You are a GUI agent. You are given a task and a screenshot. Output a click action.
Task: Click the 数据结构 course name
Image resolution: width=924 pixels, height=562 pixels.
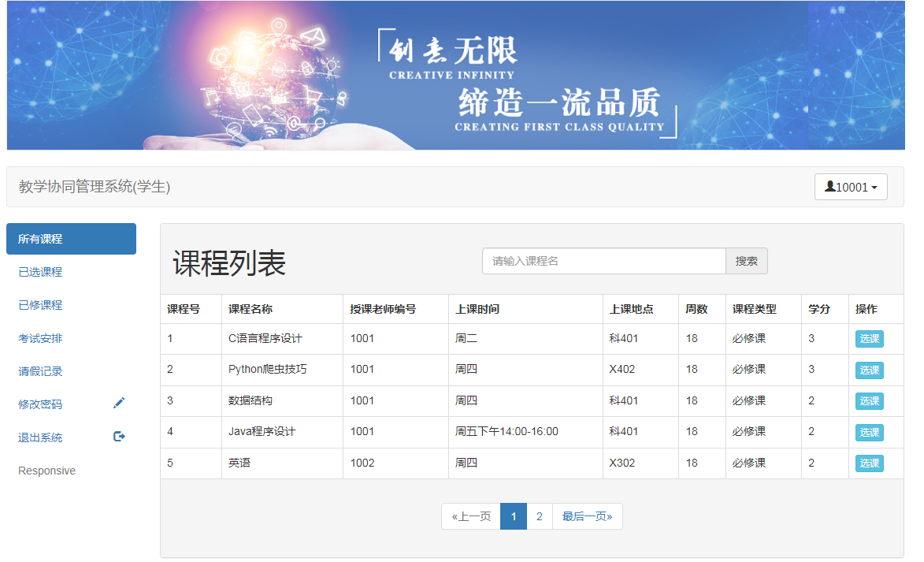(x=250, y=400)
